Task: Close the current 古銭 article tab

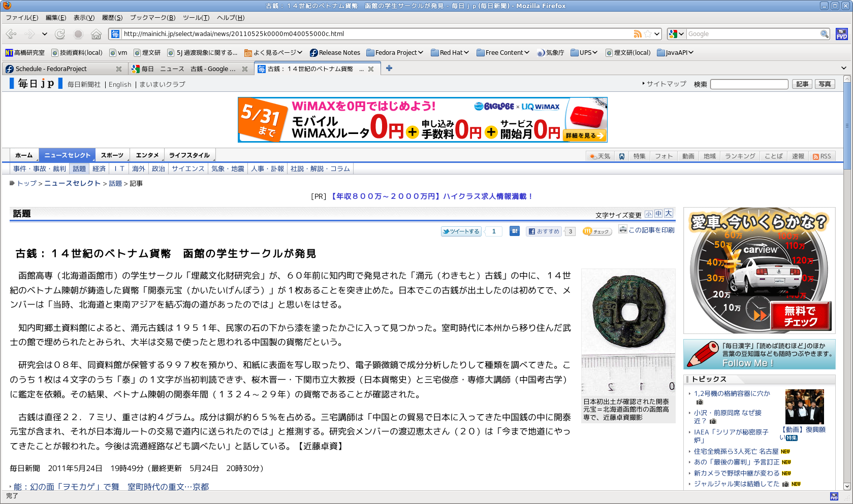Action: pos(371,69)
